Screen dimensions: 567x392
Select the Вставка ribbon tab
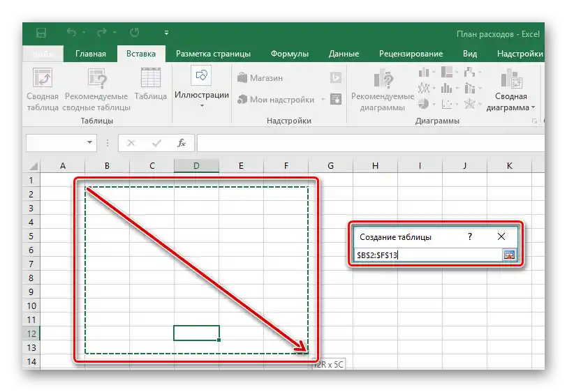141,54
